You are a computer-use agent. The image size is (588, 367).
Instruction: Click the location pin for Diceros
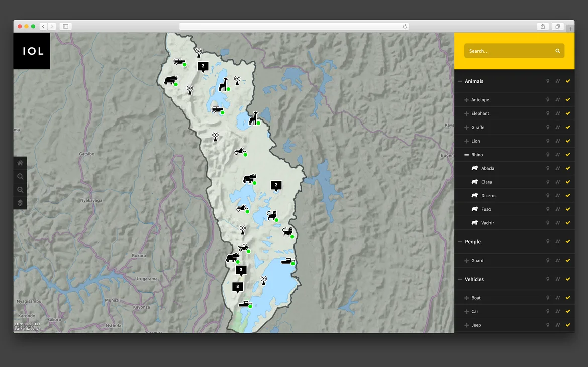pyautogui.click(x=547, y=195)
